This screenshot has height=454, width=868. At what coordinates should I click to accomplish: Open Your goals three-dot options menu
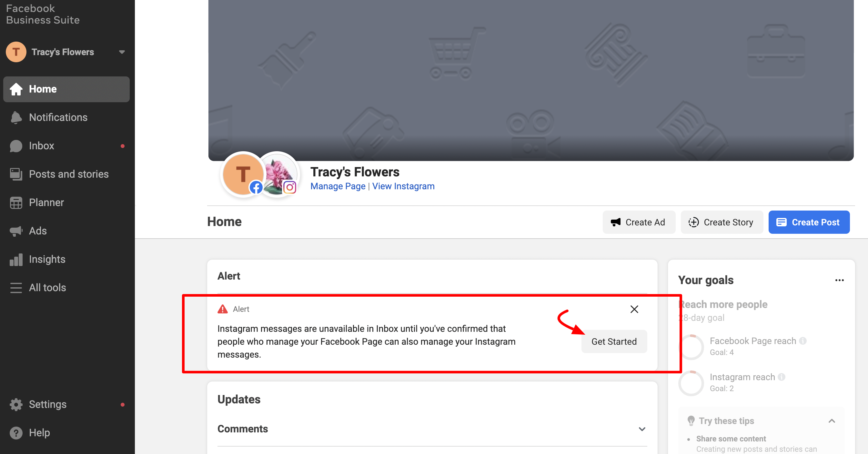pyautogui.click(x=839, y=280)
